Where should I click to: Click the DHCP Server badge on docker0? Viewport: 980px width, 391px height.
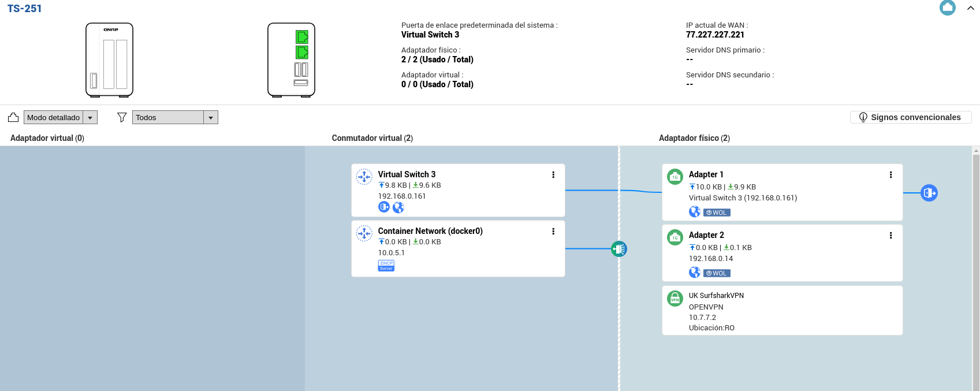[x=386, y=266]
